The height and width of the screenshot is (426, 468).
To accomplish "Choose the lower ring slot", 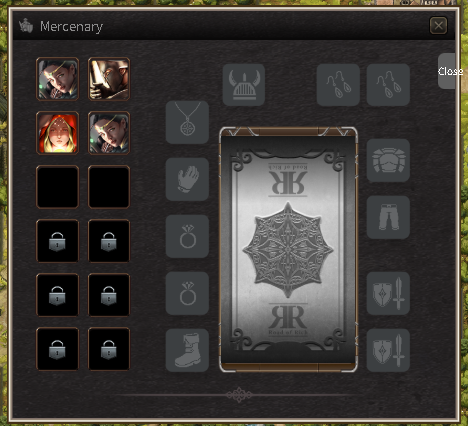I will pos(187,293).
